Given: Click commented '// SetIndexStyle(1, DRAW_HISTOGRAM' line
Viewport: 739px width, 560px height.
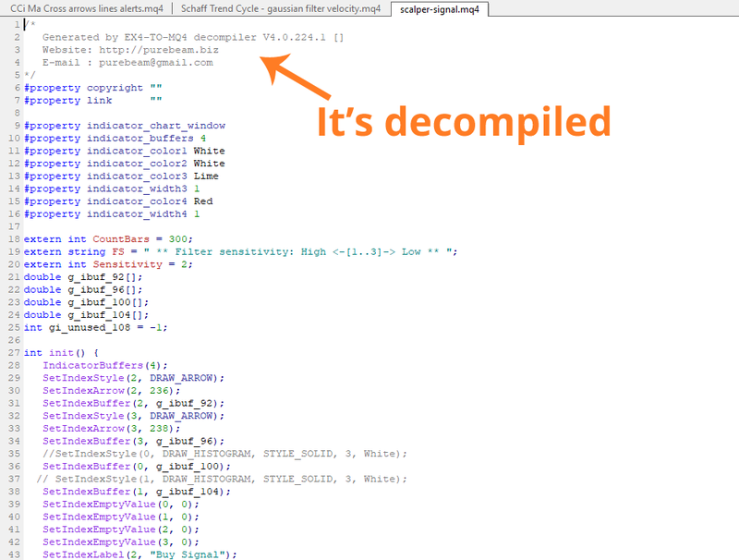Looking at the screenshot, I should click(222, 479).
